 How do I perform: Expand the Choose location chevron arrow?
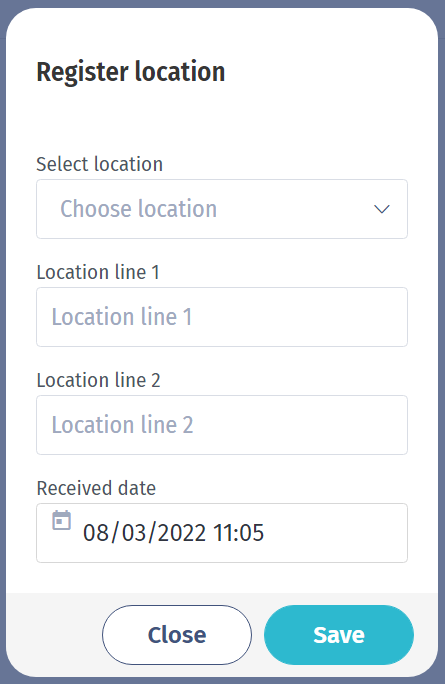pos(382,209)
